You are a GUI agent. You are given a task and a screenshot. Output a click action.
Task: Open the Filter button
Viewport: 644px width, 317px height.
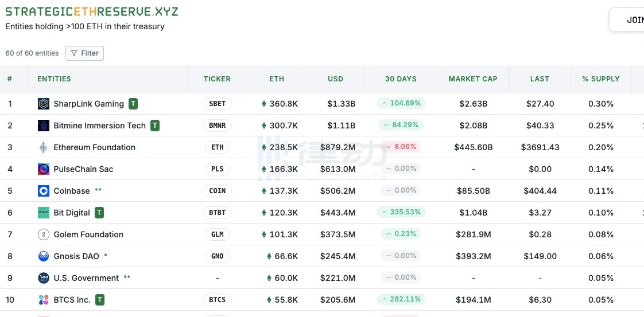point(84,53)
